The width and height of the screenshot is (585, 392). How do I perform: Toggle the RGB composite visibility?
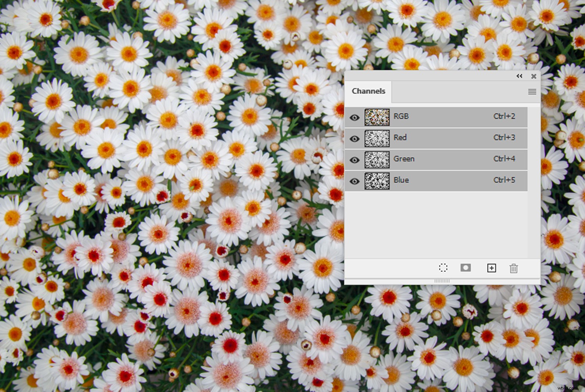click(x=355, y=117)
